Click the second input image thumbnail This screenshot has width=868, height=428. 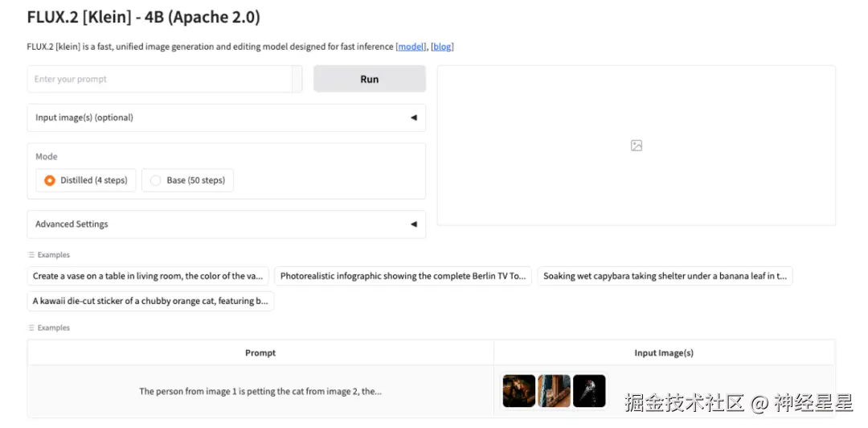click(554, 391)
